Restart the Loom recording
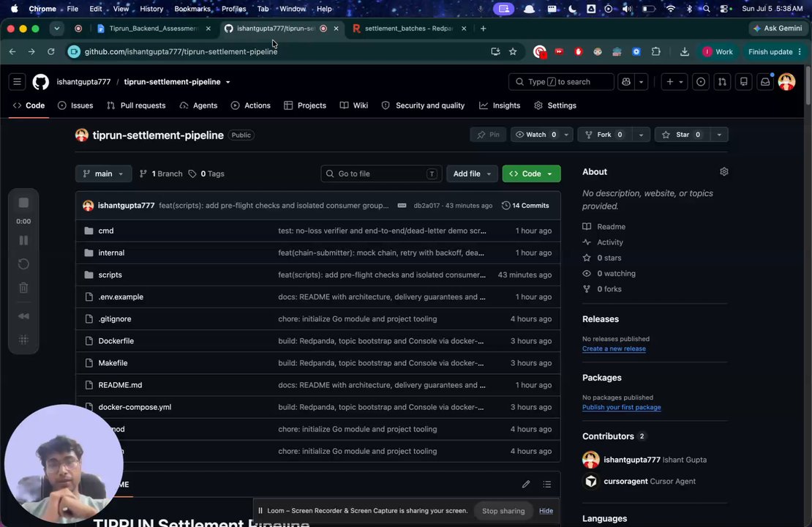Viewport: 812px width, 527px height. [23, 264]
